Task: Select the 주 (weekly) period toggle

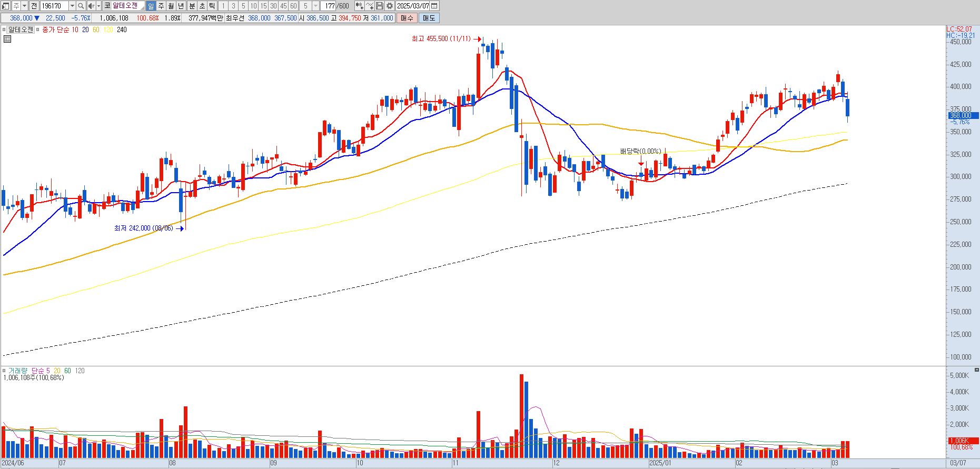Action: point(161,6)
